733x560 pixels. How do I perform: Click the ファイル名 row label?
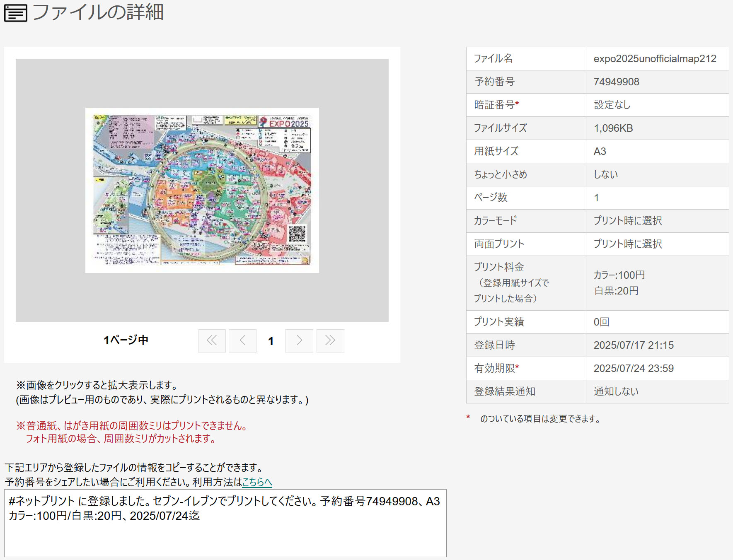493,58
